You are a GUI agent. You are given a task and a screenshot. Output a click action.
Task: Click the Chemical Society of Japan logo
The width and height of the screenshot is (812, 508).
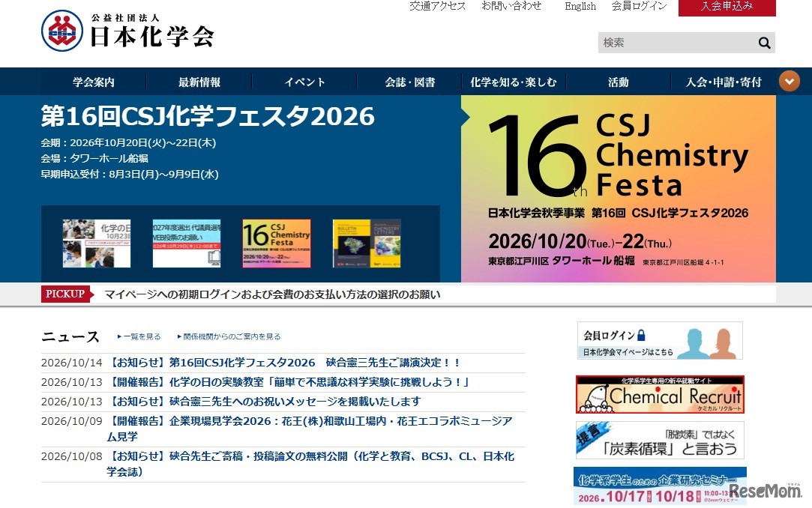127,31
